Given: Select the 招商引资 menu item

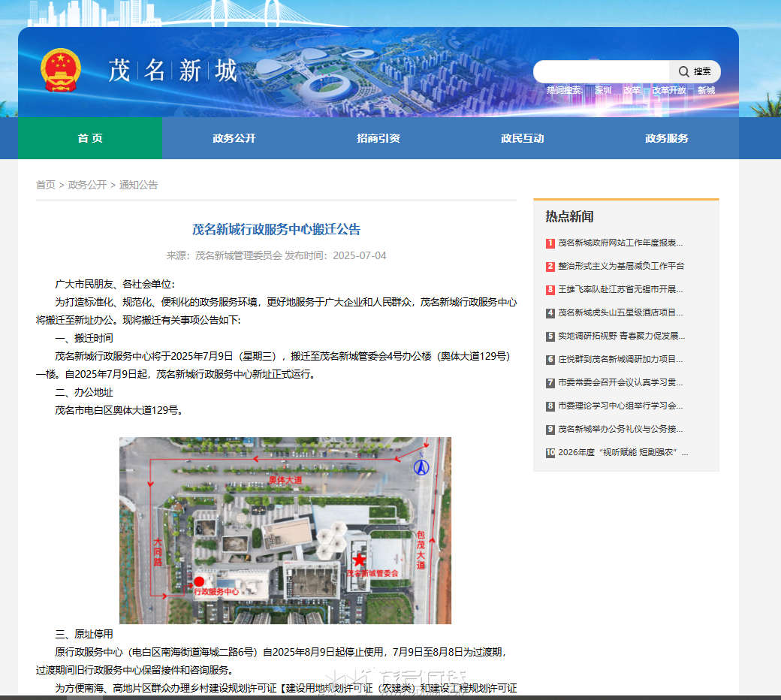Looking at the screenshot, I should (x=378, y=138).
